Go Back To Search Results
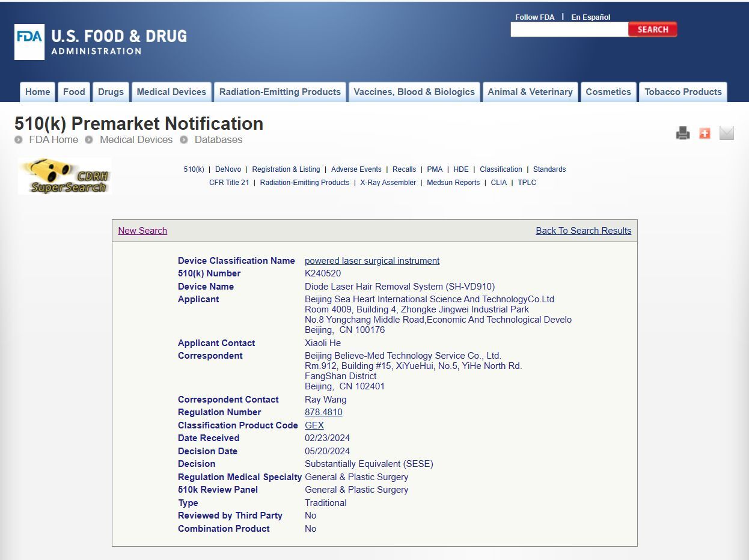The image size is (749, 560). tap(583, 231)
